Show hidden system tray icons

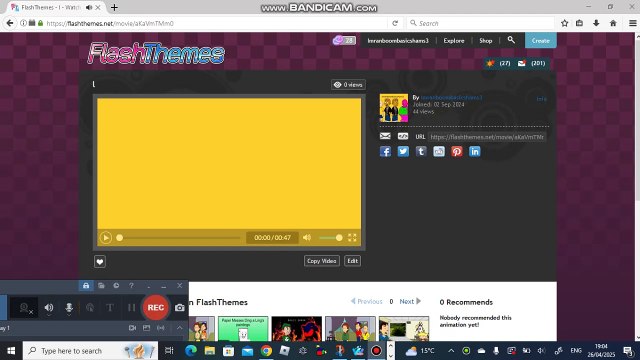click(451, 351)
